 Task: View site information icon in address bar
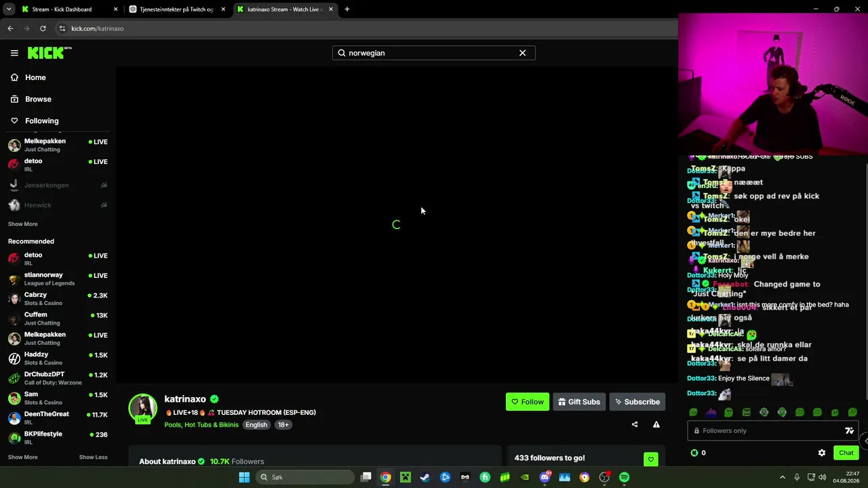click(x=62, y=28)
